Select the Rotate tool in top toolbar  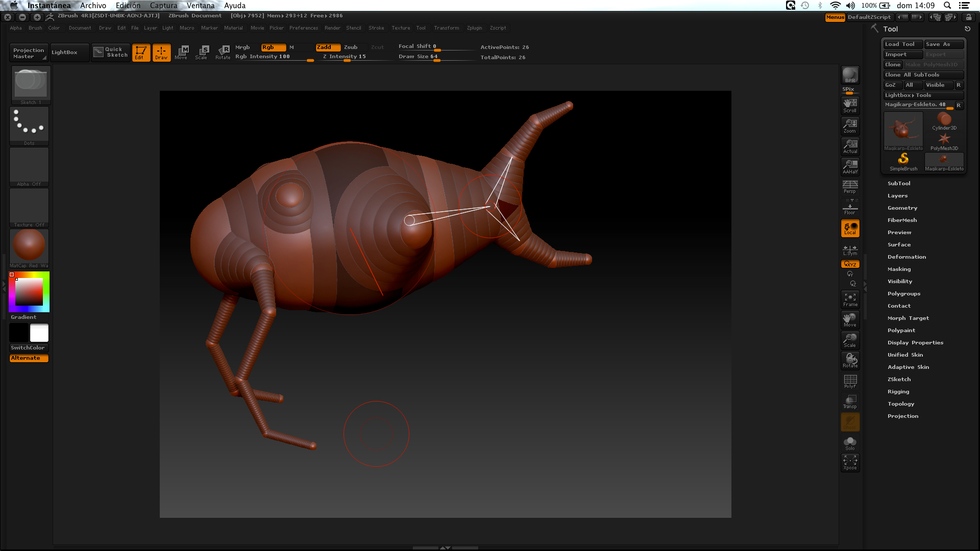click(223, 52)
